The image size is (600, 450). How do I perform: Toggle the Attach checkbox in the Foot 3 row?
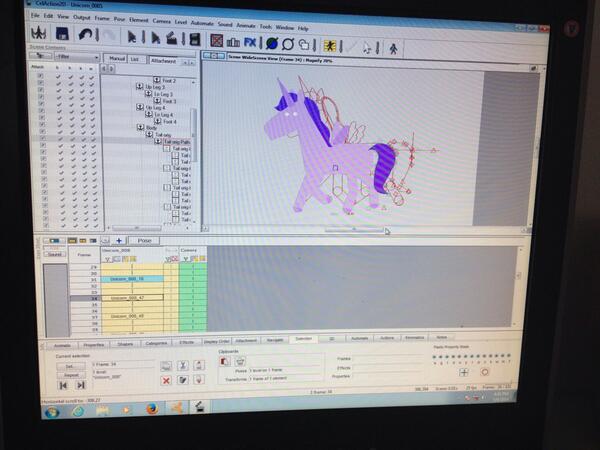[x=41, y=96]
